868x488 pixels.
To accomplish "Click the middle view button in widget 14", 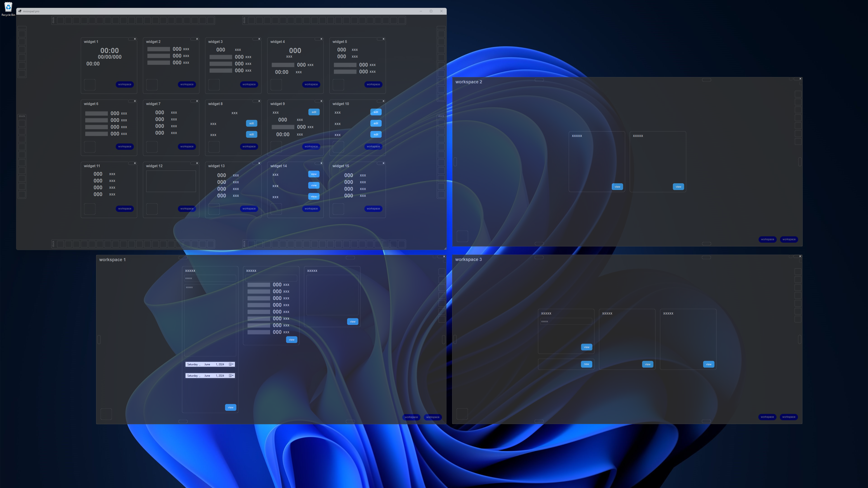I will pyautogui.click(x=314, y=185).
